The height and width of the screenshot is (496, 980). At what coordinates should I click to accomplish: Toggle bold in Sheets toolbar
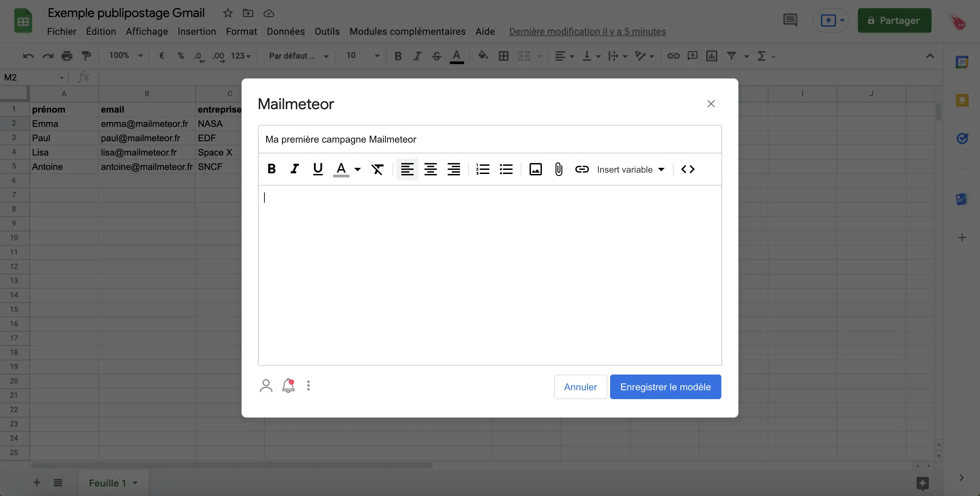398,56
